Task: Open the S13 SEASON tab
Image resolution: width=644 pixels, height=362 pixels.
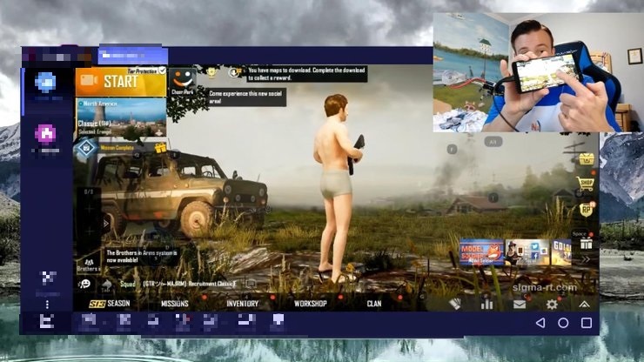Action: tap(110, 304)
